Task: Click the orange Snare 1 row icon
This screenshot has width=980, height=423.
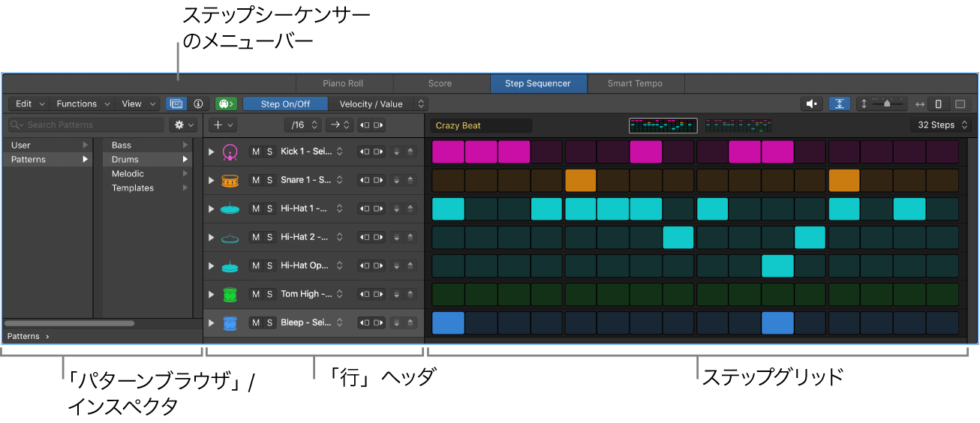Action: (x=230, y=181)
